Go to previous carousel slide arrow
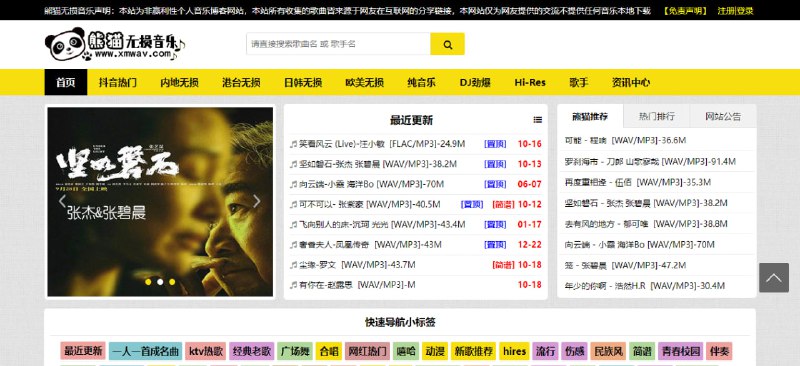Screen dimensions: 800x366 click(62, 201)
